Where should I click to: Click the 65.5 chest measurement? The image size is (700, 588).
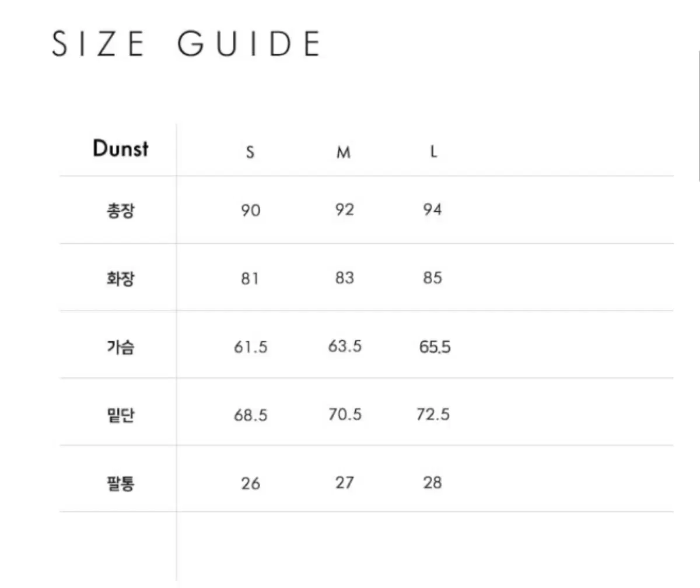(x=435, y=347)
